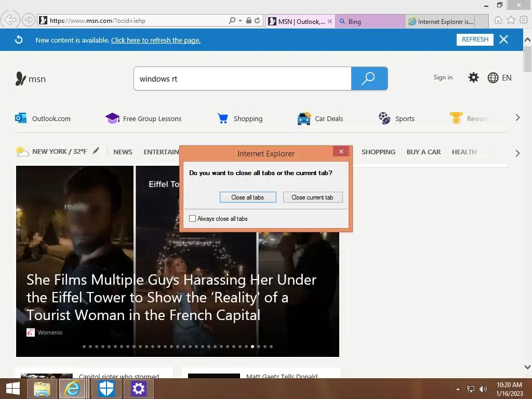
Task: Open the Free Group Lessons shortcut
Action: point(143,118)
